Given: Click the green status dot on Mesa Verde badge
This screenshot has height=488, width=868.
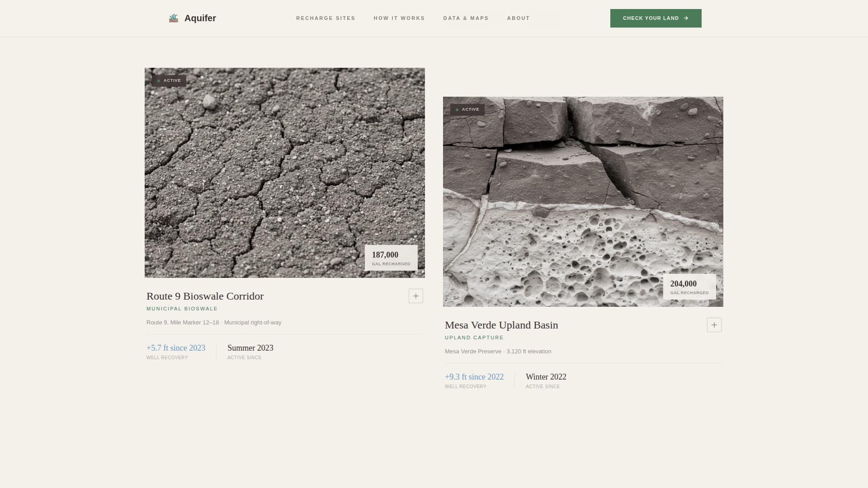Looking at the screenshot, I should 457,109.
